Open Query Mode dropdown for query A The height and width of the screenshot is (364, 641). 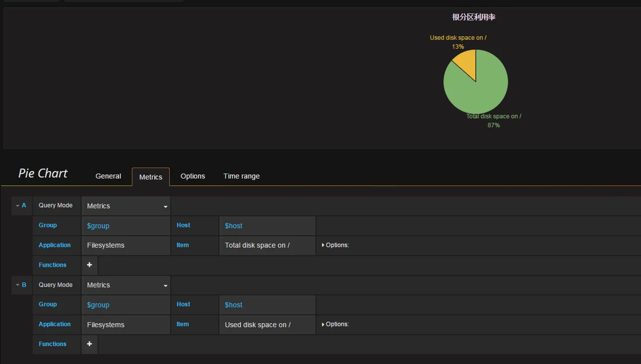click(x=126, y=206)
